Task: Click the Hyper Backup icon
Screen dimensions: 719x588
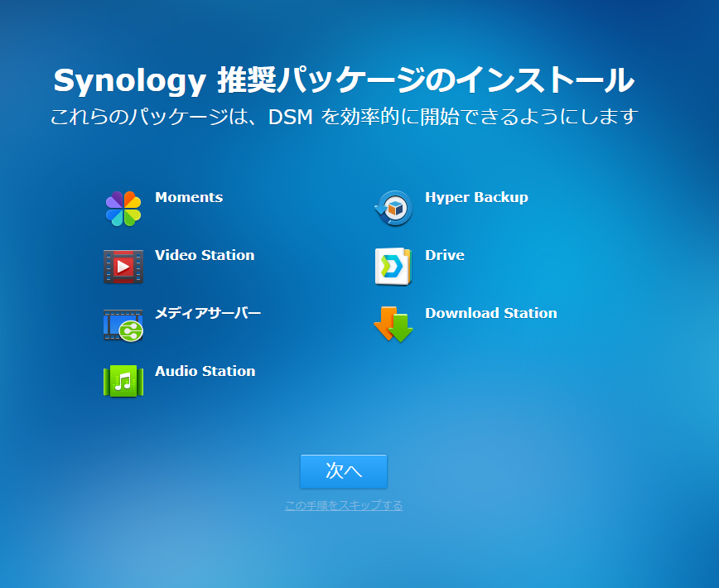Action: click(393, 209)
